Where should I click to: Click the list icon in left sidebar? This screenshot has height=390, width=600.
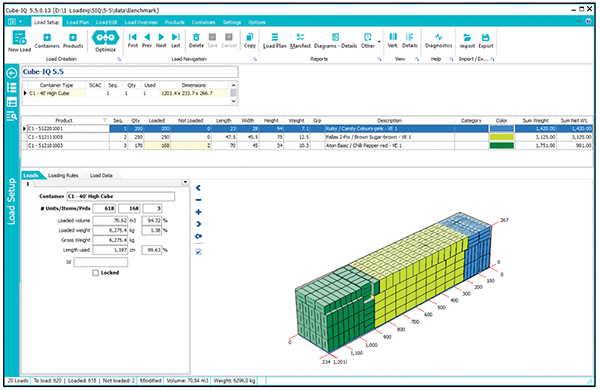tap(12, 88)
